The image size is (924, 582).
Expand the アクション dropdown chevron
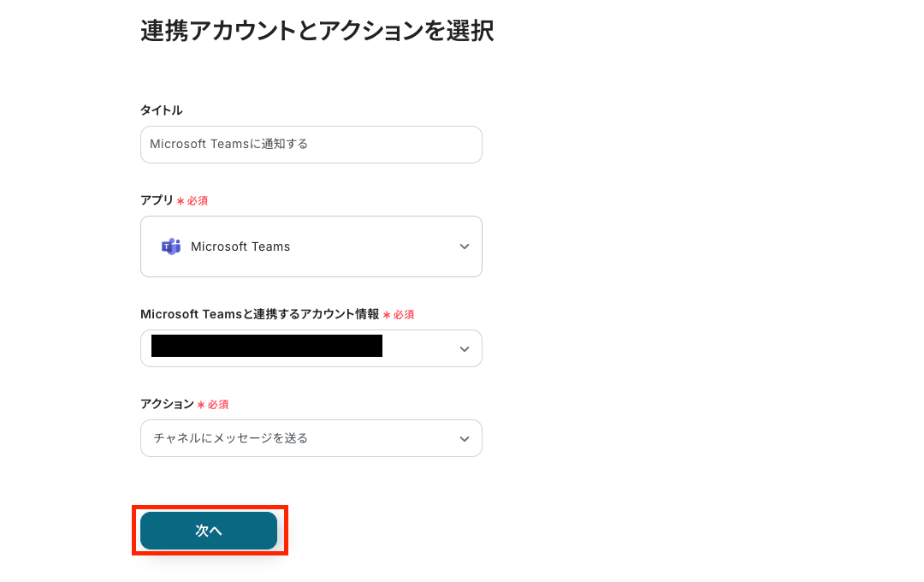[465, 438]
